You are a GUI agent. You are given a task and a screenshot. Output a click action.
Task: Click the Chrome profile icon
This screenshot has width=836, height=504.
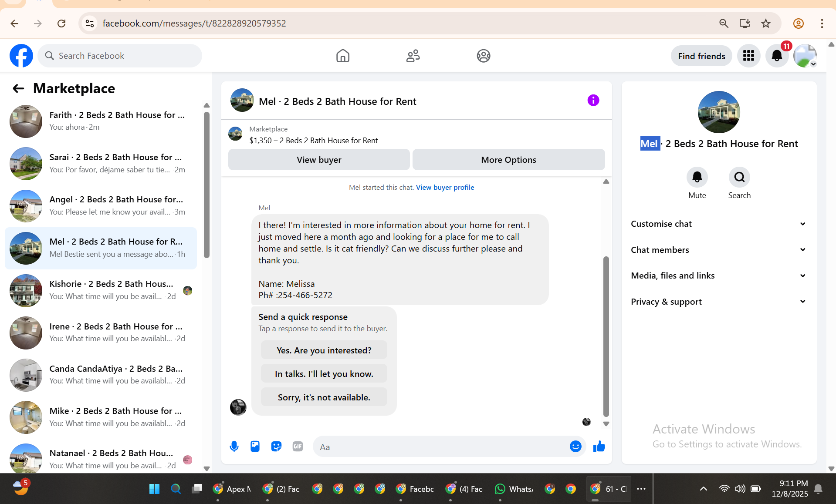click(x=799, y=24)
